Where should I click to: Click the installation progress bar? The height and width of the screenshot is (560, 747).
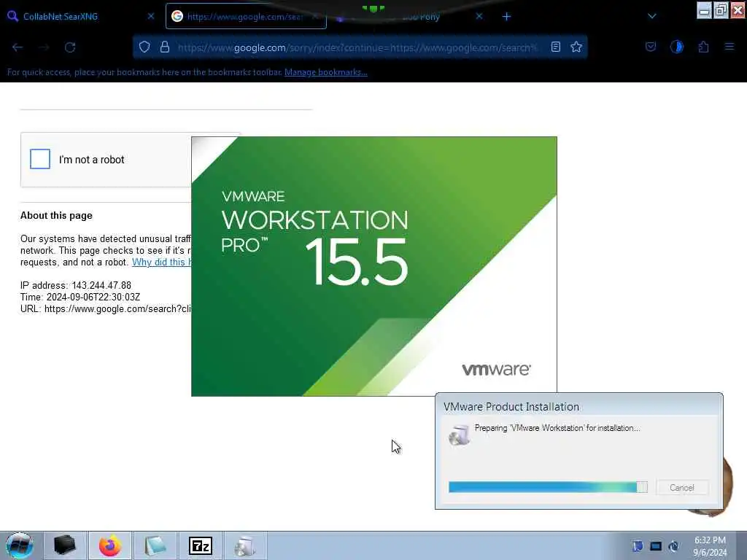pyautogui.click(x=548, y=486)
